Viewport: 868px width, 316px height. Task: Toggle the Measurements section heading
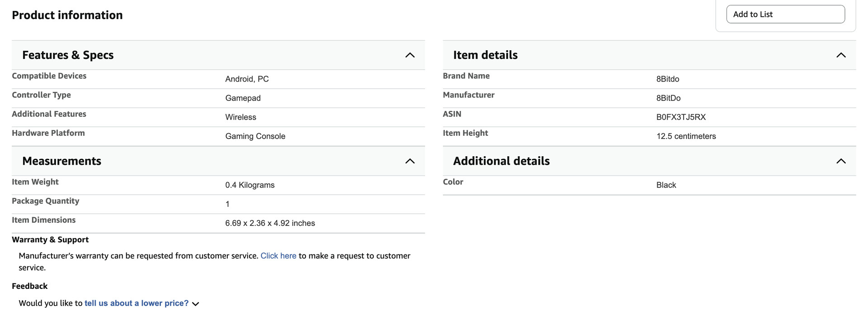61,161
